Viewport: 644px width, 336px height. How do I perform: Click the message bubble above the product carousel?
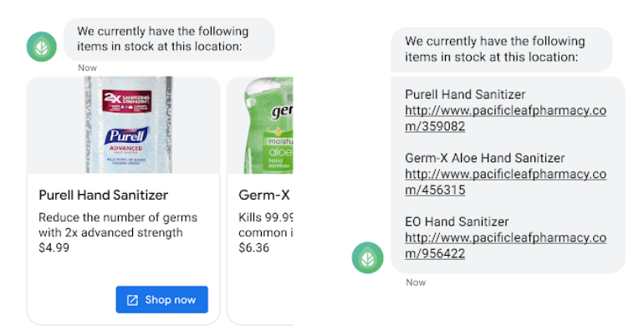pyautogui.click(x=167, y=38)
